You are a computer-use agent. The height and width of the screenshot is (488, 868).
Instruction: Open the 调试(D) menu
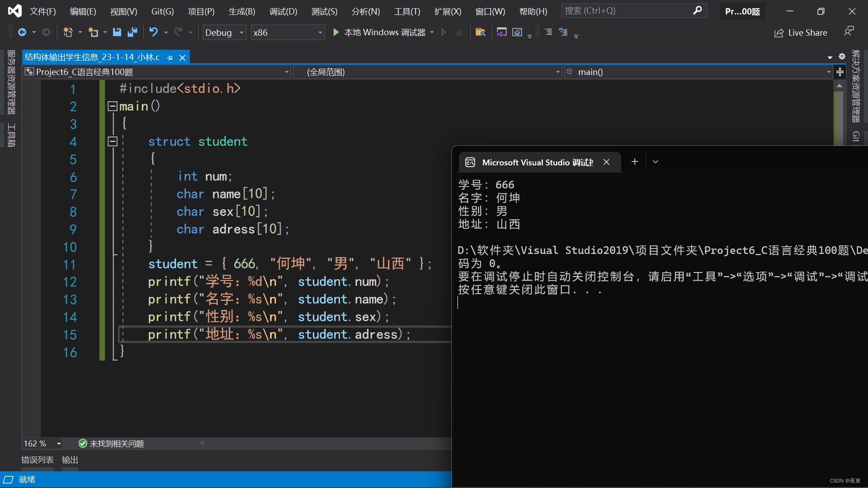pyautogui.click(x=283, y=11)
